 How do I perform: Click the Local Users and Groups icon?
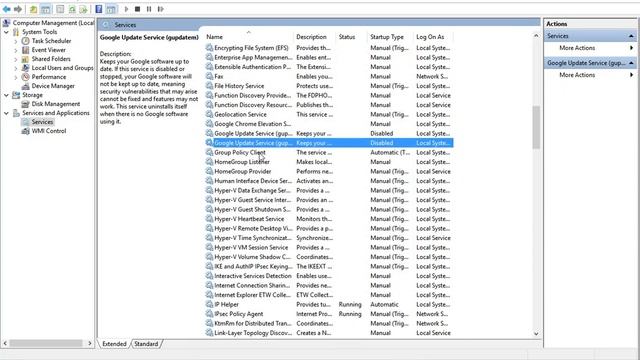pyautogui.click(x=25, y=68)
